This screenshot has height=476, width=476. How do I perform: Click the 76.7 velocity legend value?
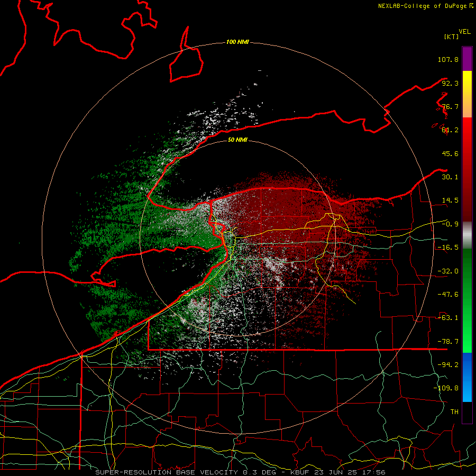pos(450,106)
